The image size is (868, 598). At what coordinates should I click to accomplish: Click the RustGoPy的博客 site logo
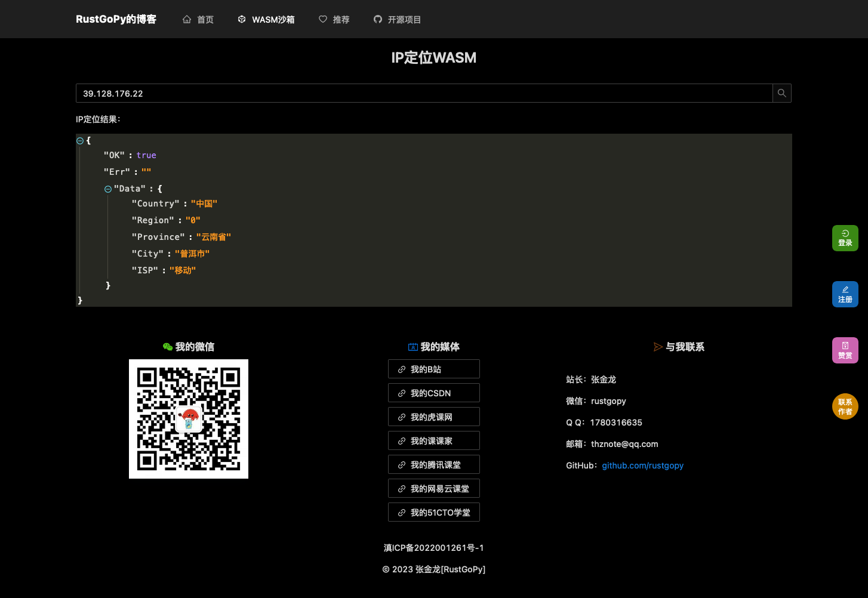click(116, 19)
